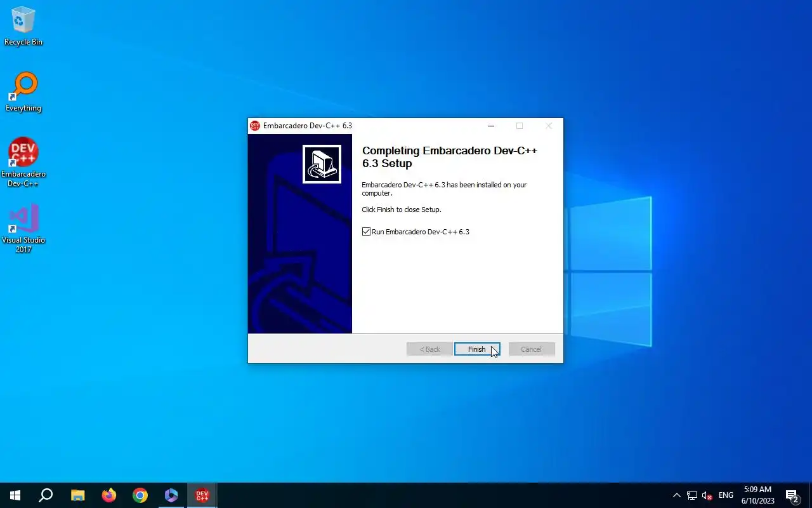This screenshot has width=812, height=508.
Task: Click the ENG input language indicator
Action: coord(726,495)
